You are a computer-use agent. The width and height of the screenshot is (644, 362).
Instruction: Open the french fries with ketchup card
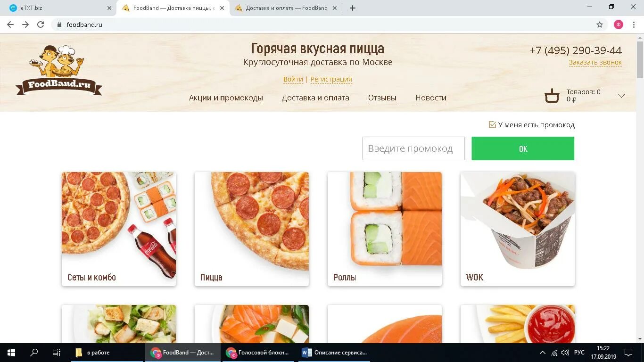(x=518, y=324)
